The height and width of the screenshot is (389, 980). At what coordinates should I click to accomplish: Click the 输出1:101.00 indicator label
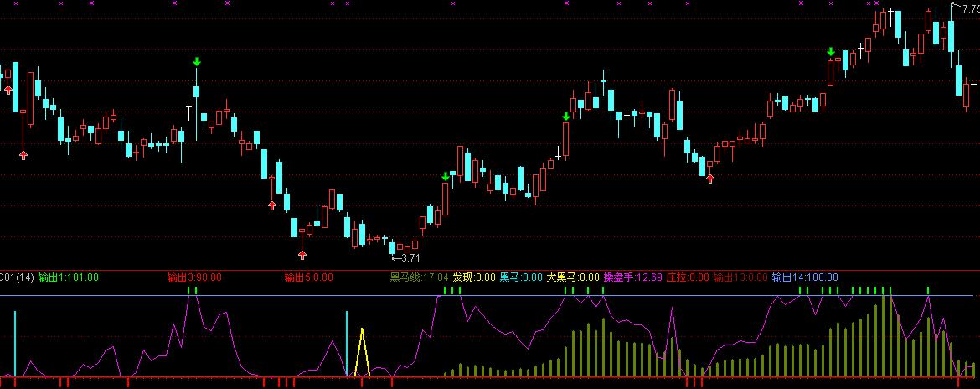pos(68,277)
